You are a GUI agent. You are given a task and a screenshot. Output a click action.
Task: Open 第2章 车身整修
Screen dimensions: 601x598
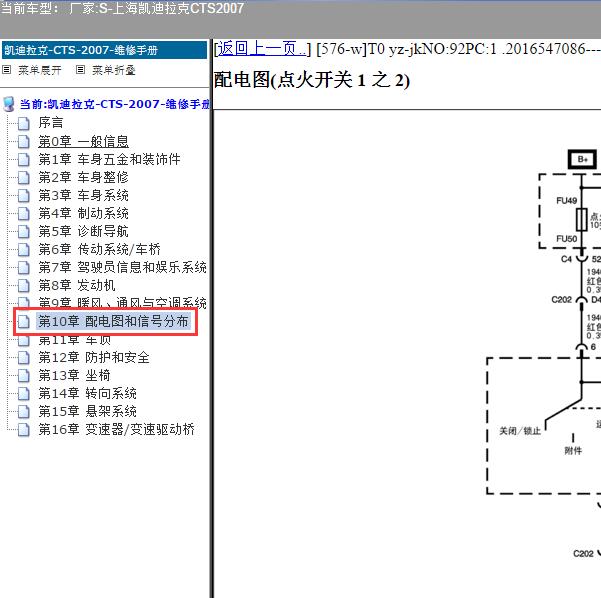coord(83,177)
